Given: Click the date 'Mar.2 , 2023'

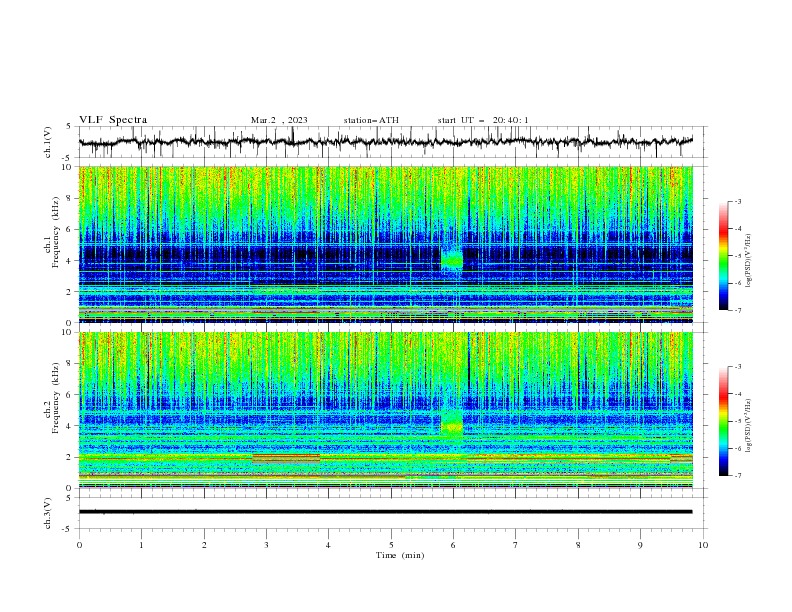Looking at the screenshot, I should tap(279, 120).
